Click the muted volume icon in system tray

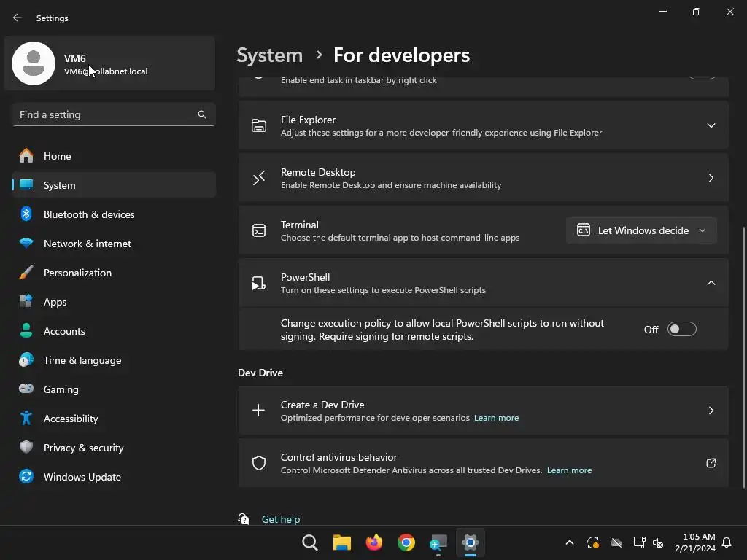658,542
